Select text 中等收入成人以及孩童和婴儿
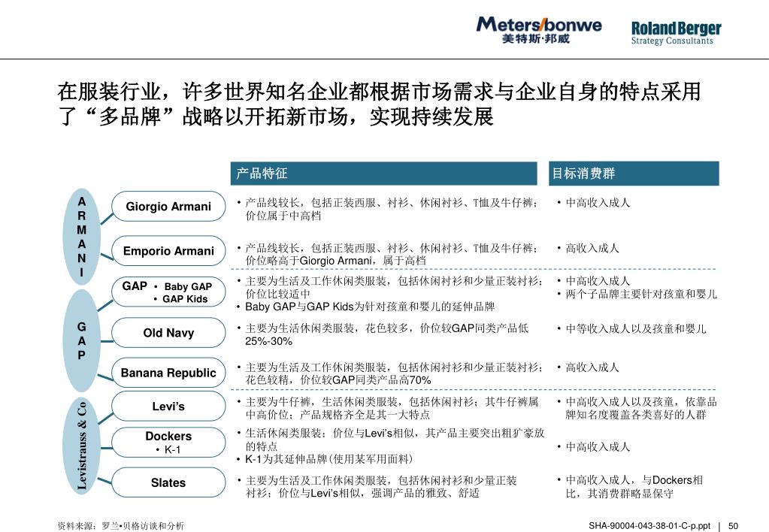The image size is (769, 532). click(x=636, y=329)
